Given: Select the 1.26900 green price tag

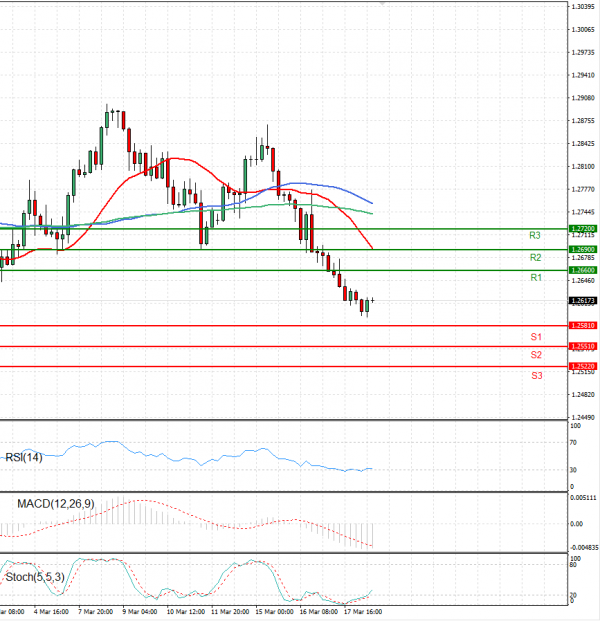Looking at the screenshot, I should (583, 250).
